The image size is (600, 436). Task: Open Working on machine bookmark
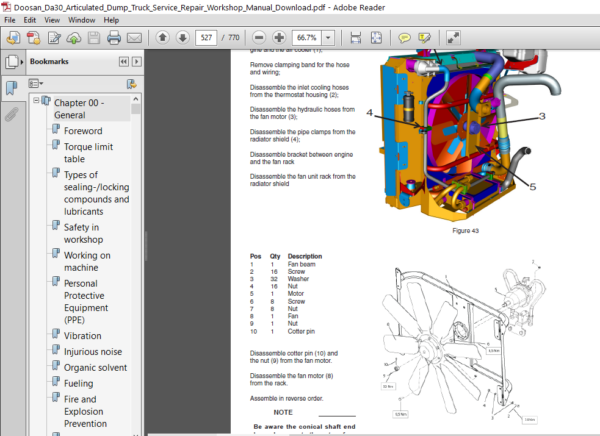tap(87, 261)
